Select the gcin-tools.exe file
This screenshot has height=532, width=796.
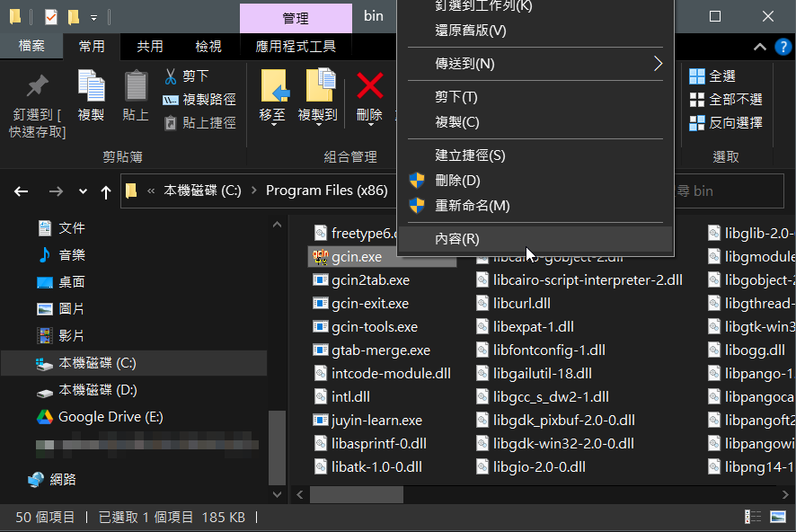tap(374, 327)
